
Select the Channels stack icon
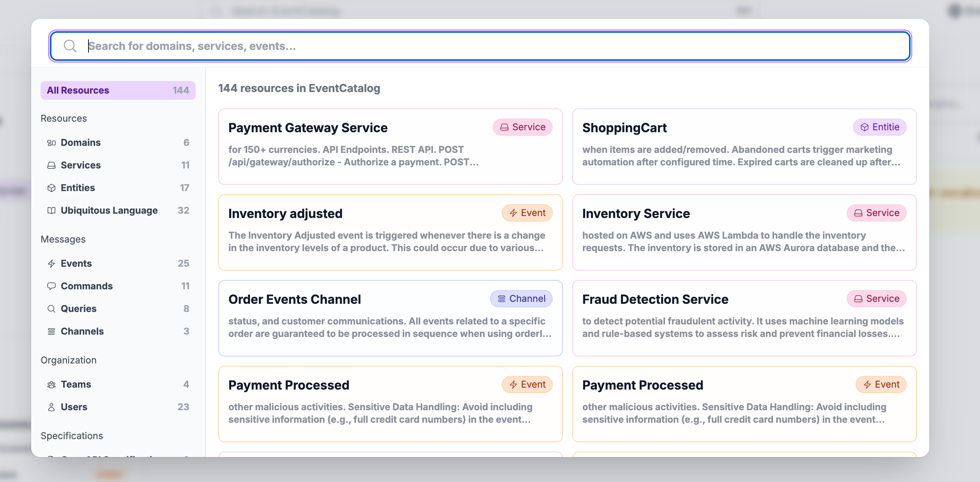(52, 331)
